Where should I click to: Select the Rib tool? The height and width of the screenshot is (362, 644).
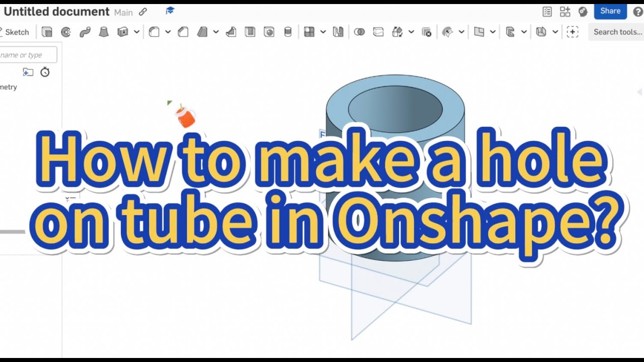[x=231, y=32]
